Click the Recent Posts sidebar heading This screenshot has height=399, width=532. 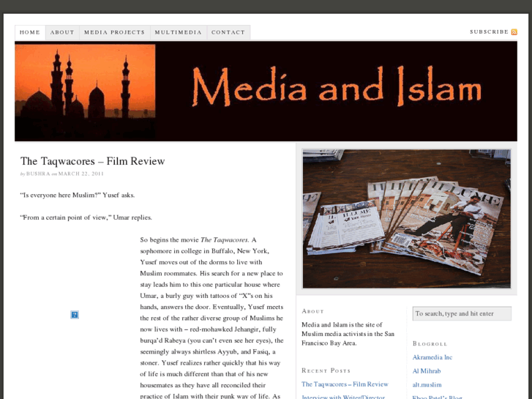pos(326,370)
